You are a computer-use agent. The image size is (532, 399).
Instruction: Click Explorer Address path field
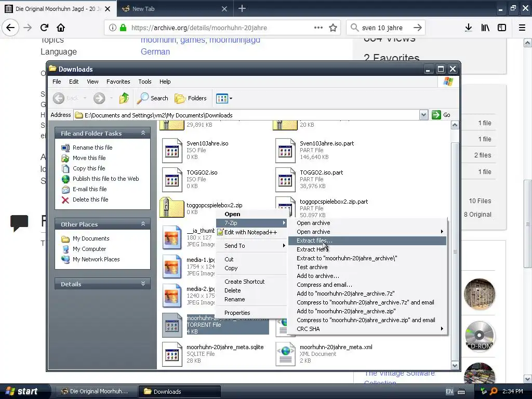point(247,115)
